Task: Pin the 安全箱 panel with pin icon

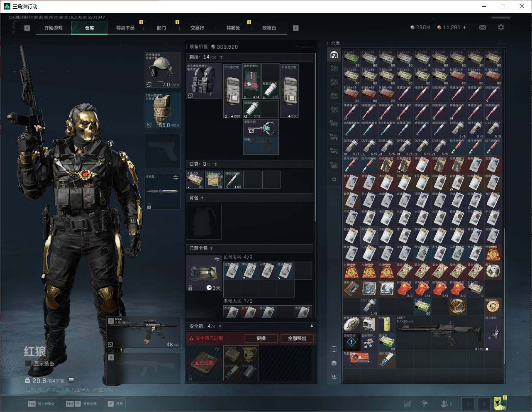Action: coord(312,326)
